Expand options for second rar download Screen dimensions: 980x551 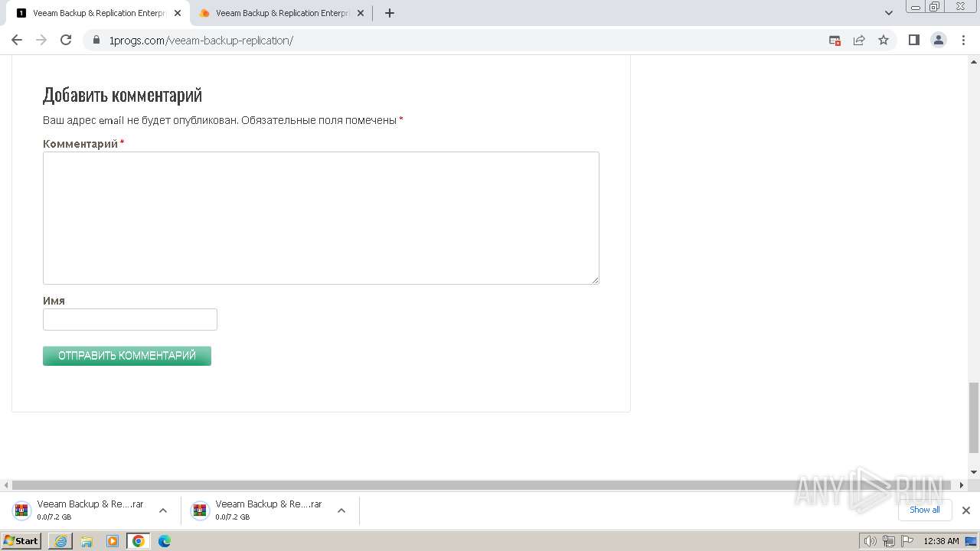pyautogui.click(x=341, y=510)
